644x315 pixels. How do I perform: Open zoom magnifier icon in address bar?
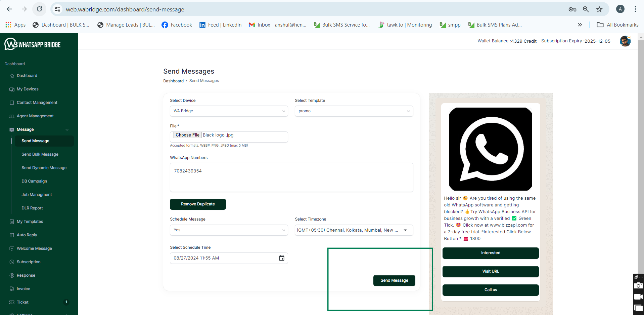click(x=586, y=9)
